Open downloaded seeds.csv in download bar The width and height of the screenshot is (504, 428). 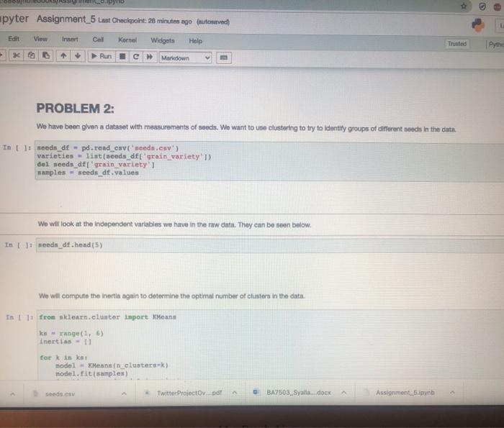[x=60, y=394]
